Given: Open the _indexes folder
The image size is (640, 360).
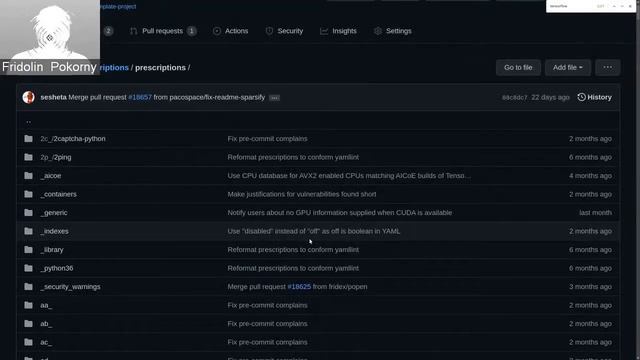Looking at the screenshot, I should point(55,231).
